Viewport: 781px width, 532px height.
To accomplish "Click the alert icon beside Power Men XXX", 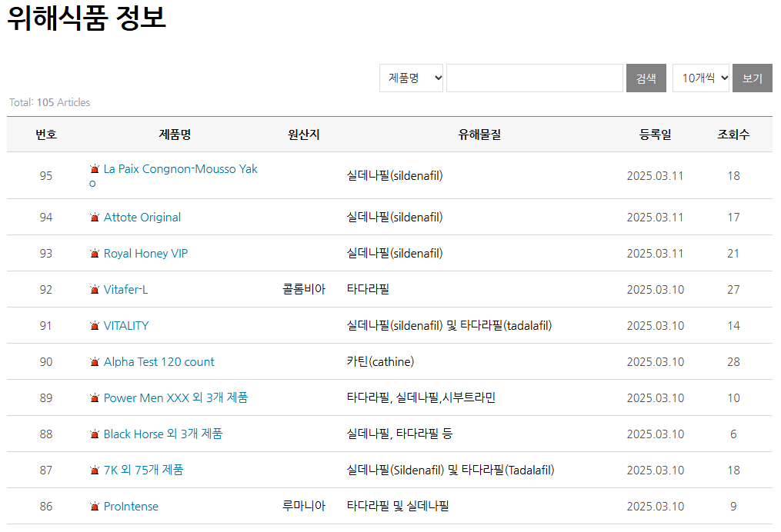I will (94, 398).
